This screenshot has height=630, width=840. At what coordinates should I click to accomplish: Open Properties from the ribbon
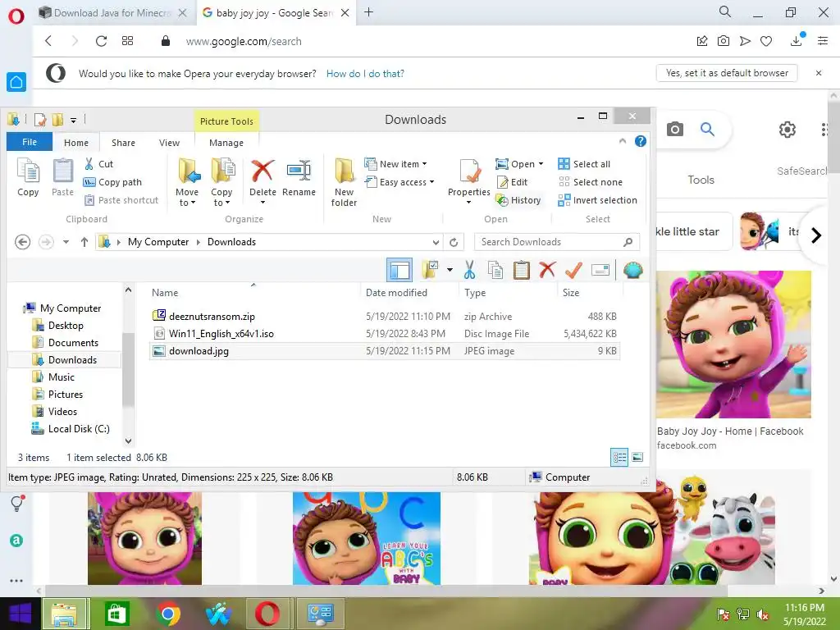pos(468,181)
